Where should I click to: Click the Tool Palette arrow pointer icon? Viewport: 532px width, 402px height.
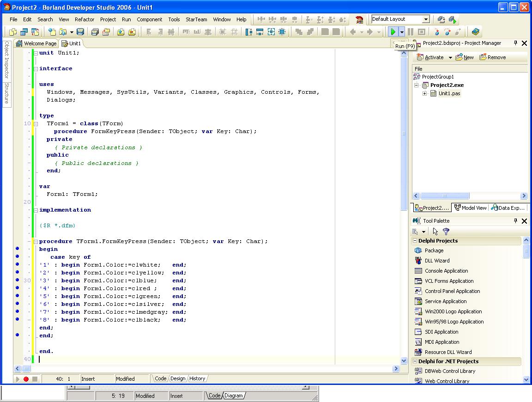point(435,231)
